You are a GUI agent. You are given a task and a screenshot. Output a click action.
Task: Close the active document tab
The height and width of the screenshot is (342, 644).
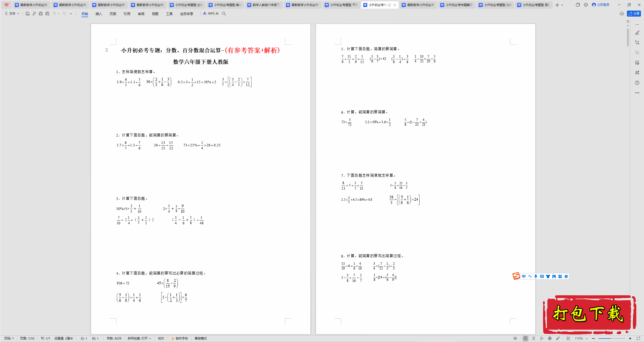[x=395, y=5]
